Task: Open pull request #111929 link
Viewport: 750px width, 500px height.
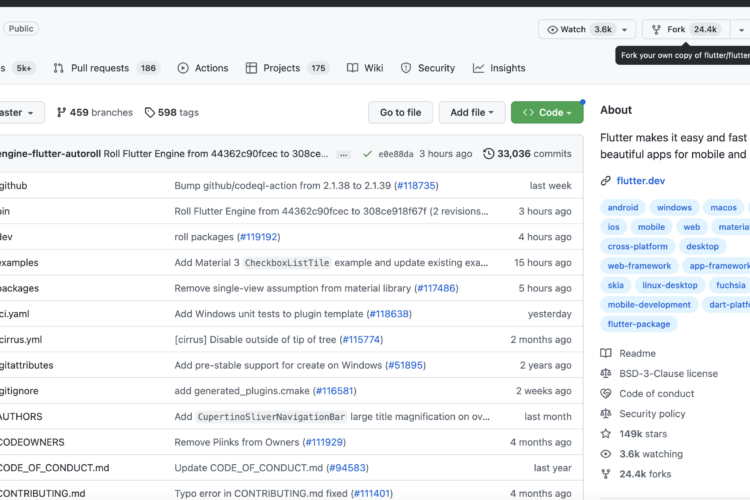Action: click(x=324, y=442)
